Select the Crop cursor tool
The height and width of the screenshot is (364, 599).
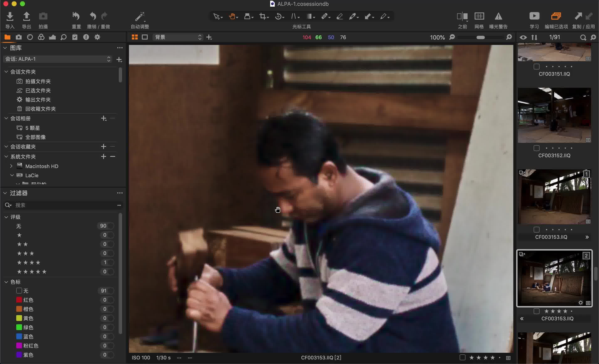point(262,16)
